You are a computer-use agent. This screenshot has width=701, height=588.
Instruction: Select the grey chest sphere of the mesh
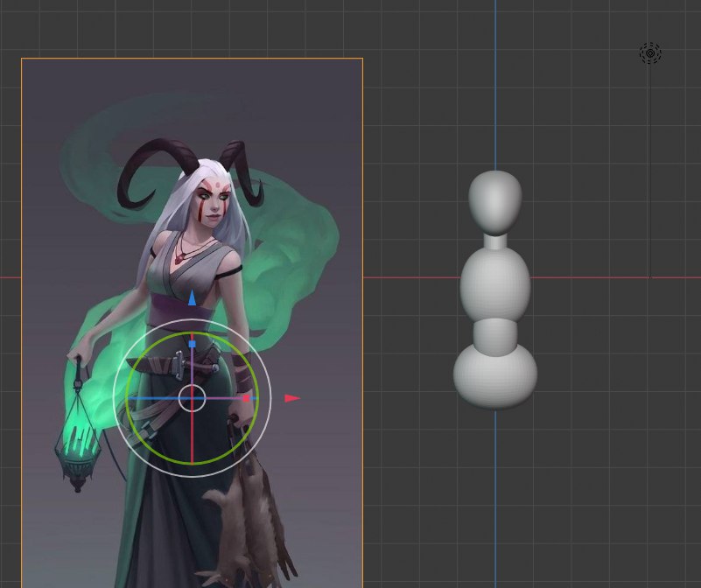(x=495, y=284)
